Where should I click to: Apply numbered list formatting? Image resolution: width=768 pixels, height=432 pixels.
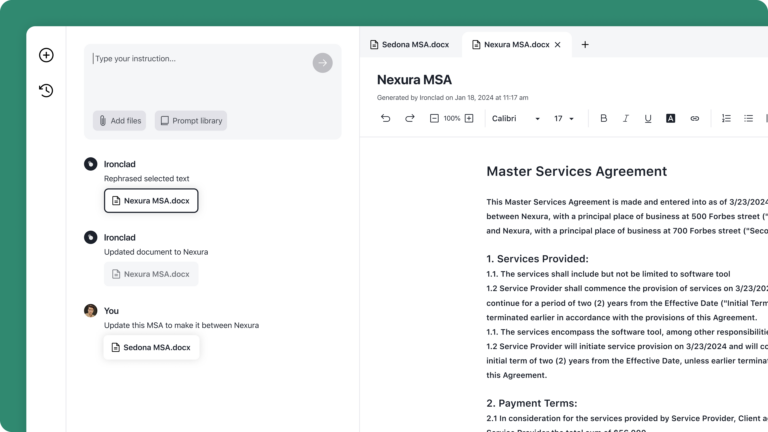(726, 118)
